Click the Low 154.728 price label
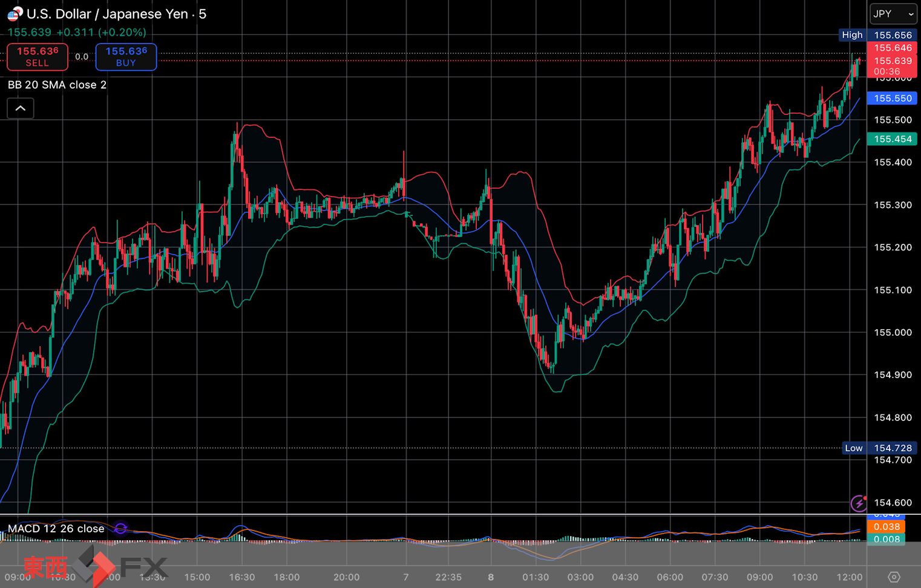 coord(878,448)
